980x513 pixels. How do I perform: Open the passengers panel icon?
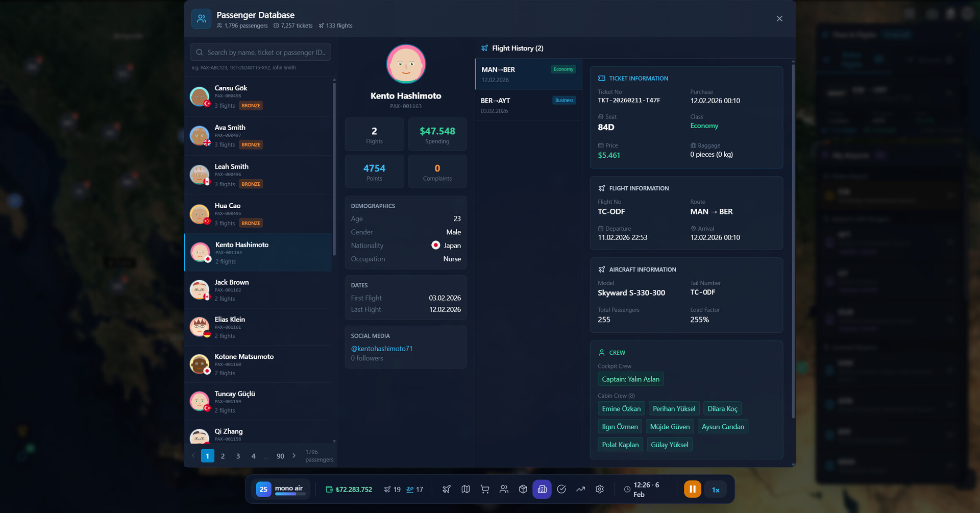pos(504,489)
